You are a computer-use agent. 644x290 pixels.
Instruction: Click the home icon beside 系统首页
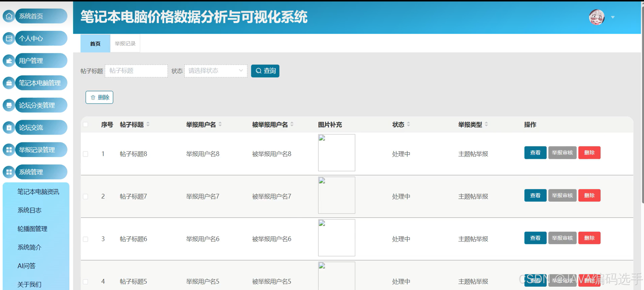pyautogui.click(x=9, y=16)
